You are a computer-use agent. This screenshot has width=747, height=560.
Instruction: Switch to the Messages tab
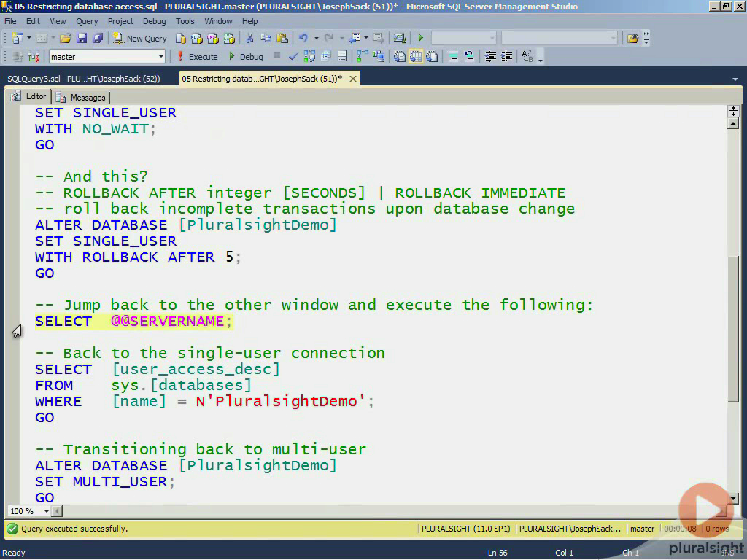coord(82,97)
